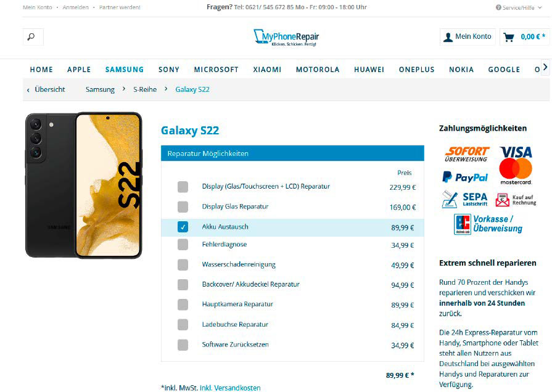Screen dimensions: 552x392
Task: Click the Service/Hilfe question mark icon
Action: click(498, 7)
